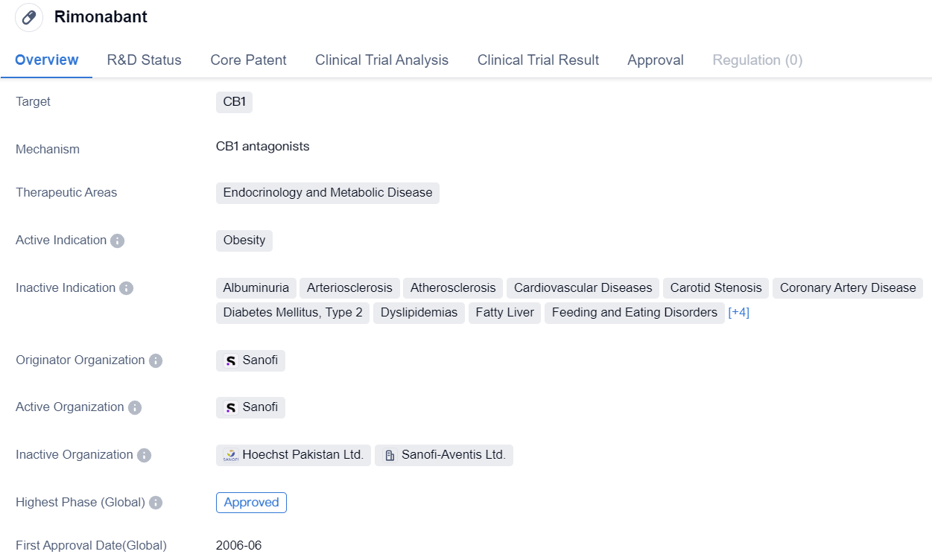The width and height of the screenshot is (932, 560).
Task: Open the R&D Status tab
Action: click(x=144, y=60)
